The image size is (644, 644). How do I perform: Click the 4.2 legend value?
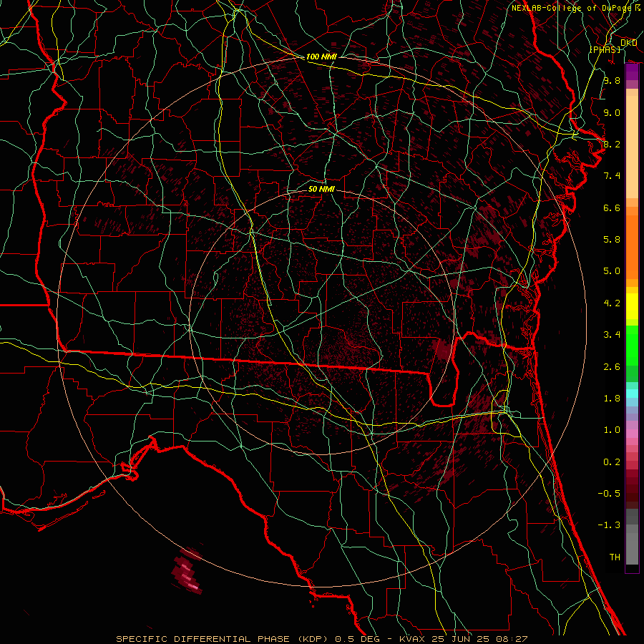pyautogui.click(x=612, y=303)
